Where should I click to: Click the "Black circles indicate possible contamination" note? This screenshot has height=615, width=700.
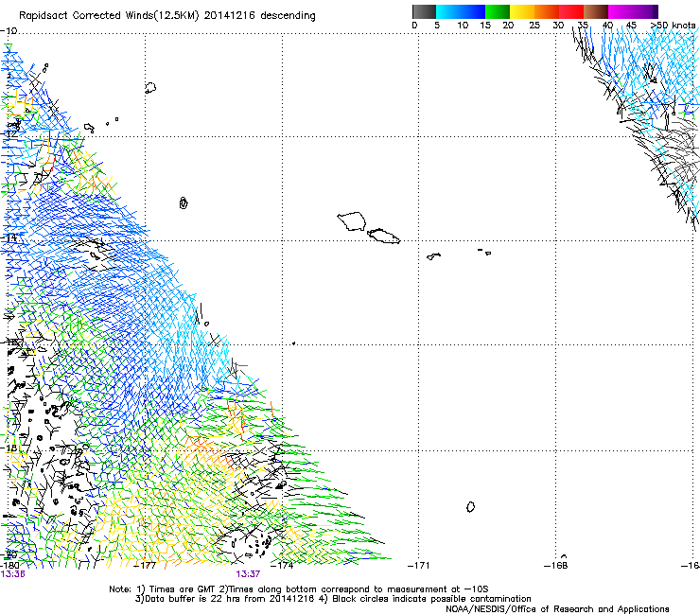point(431,599)
